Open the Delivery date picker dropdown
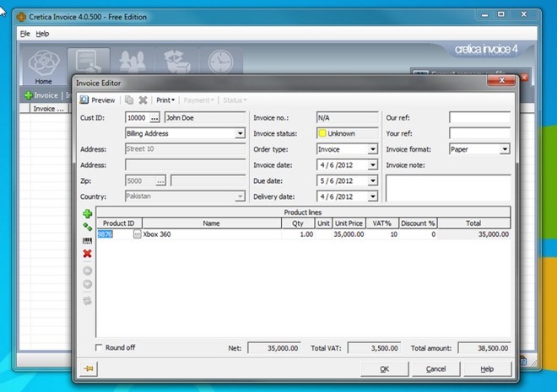Screen dimensions: 557x392 pyautogui.click(x=373, y=196)
